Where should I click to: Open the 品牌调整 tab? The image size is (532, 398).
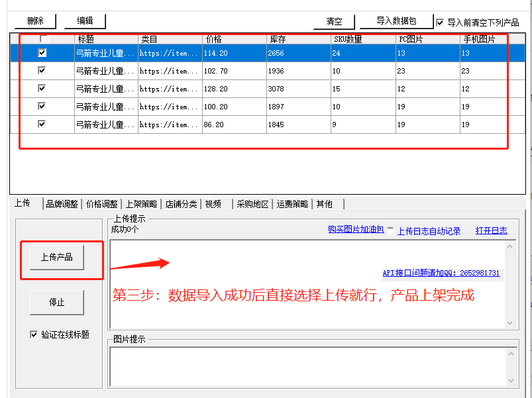(x=62, y=204)
